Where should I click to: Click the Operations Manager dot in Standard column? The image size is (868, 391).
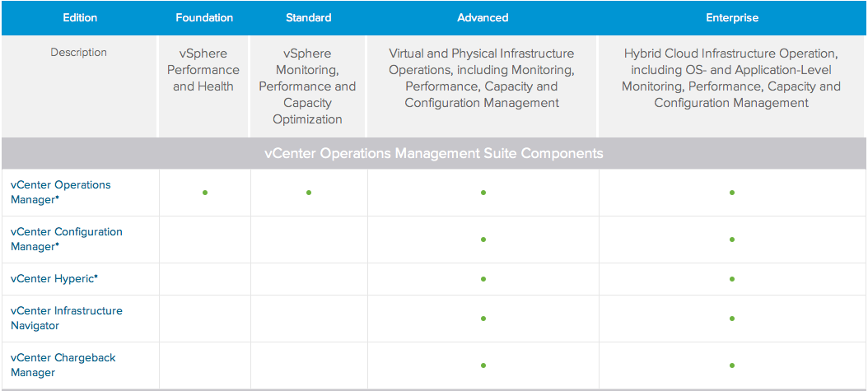point(308,193)
